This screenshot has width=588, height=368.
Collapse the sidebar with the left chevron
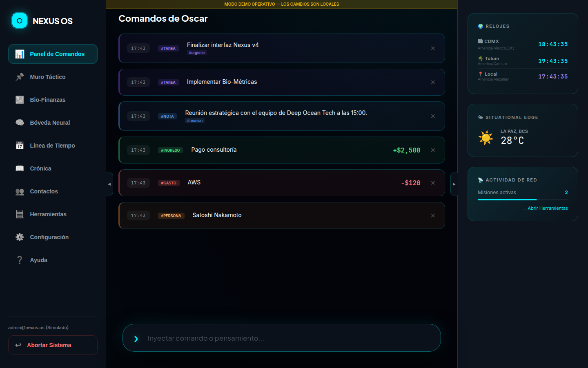click(x=109, y=184)
